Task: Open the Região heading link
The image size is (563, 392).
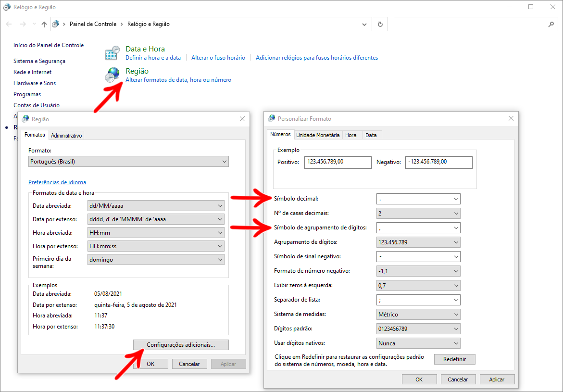Action: pos(137,71)
